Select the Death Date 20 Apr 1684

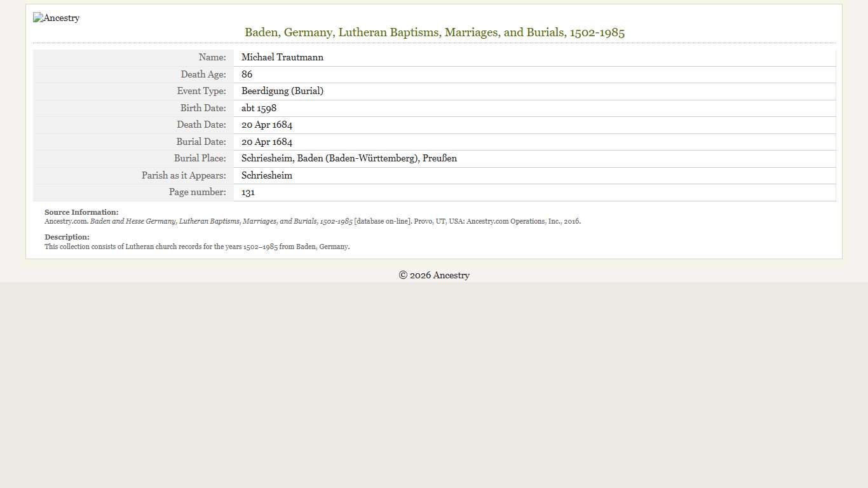(x=267, y=125)
